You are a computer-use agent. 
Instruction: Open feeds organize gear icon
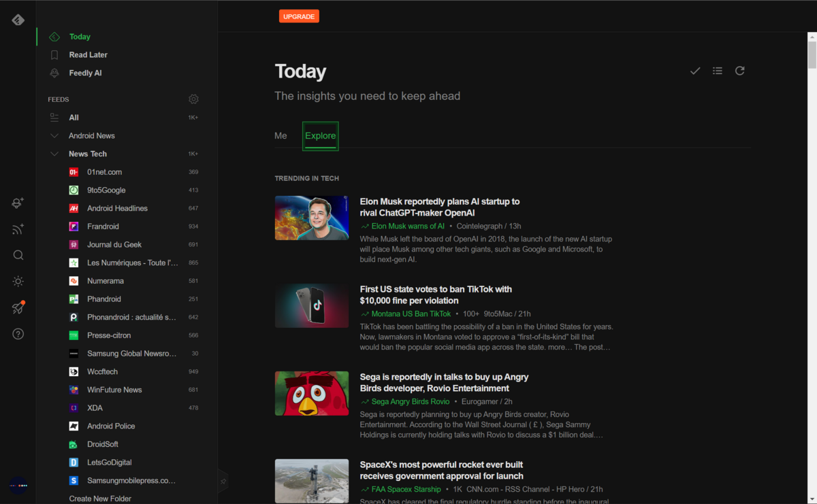pos(193,99)
